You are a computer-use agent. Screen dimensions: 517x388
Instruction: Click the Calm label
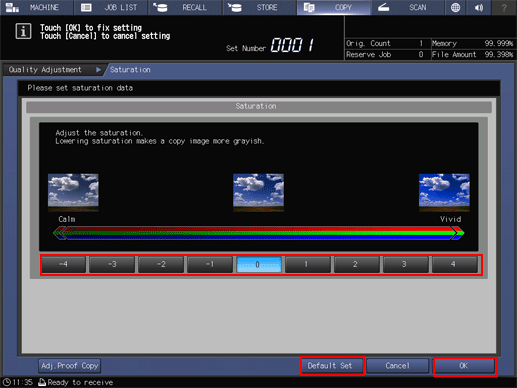click(67, 219)
